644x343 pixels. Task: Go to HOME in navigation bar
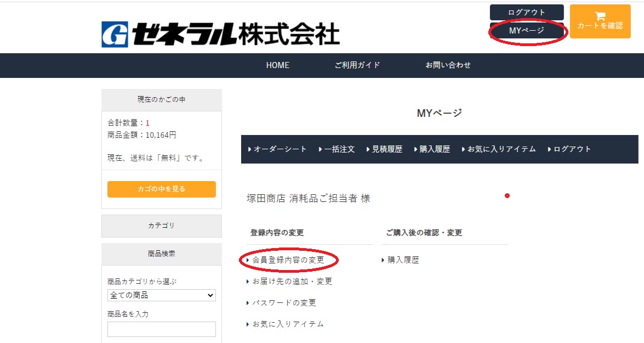(277, 65)
